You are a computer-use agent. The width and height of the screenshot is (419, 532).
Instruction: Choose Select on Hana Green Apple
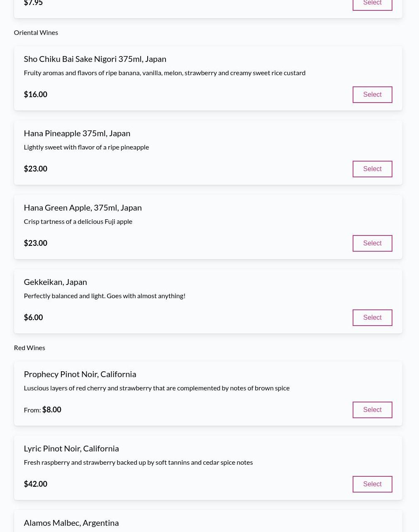372,243
